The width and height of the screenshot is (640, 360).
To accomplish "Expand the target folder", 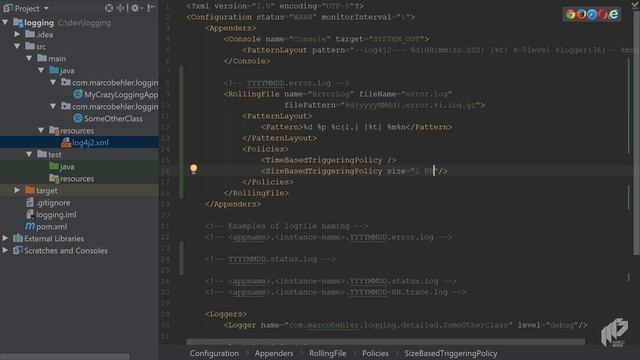I will click(x=17, y=190).
